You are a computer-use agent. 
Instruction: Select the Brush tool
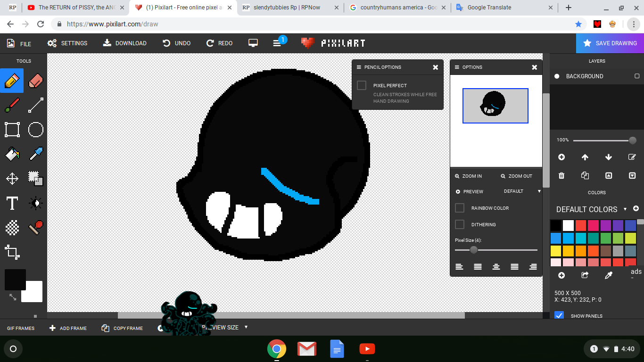tap(12, 105)
